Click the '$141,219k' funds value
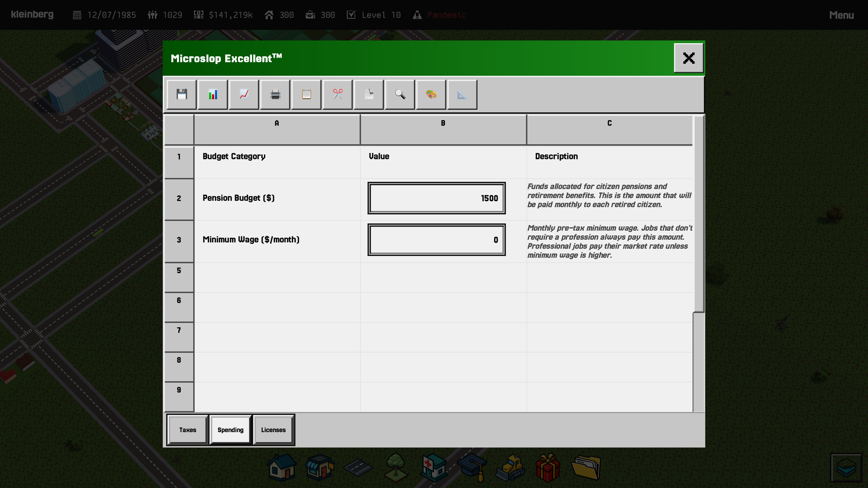 tap(231, 15)
